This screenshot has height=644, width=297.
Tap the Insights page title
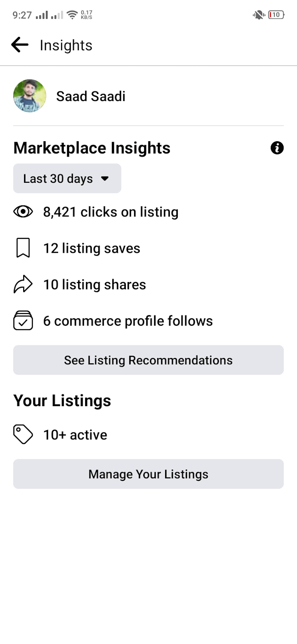point(66,45)
